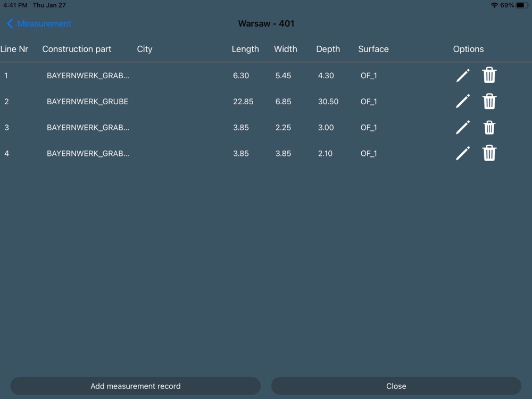
Task: Tap the 69% battery percentage
Action: click(507, 5)
